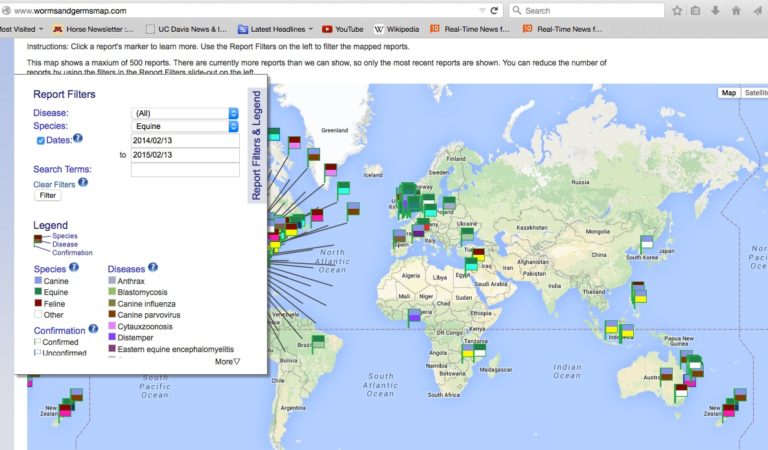Go to the browser home icon
The image size is (768, 450).
(x=736, y=10)
